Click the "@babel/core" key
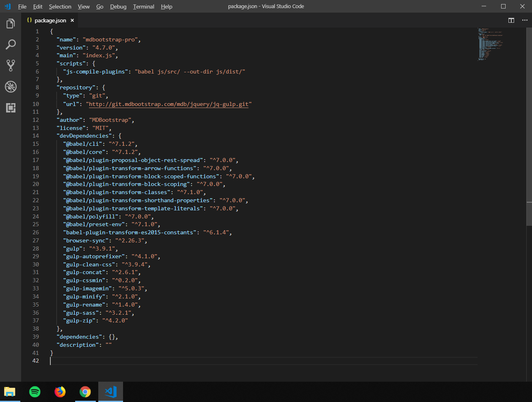This screenshot has width=532, height=402. click(84, 152)
